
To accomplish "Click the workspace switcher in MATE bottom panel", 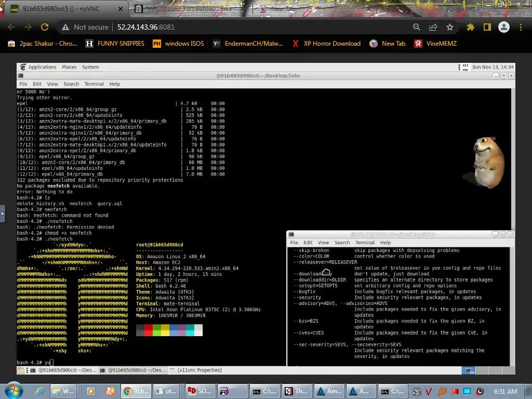I will pyautogui.click(x=488, y=370).
